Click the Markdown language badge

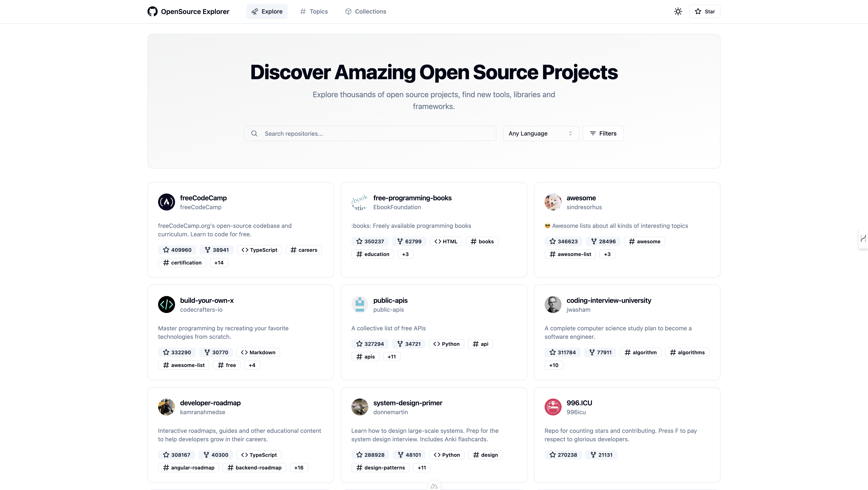click(258, 352)
